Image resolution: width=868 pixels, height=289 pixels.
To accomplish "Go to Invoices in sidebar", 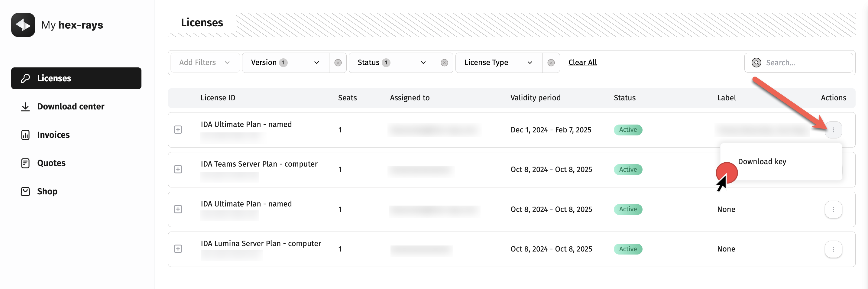I will coord(53,135).
